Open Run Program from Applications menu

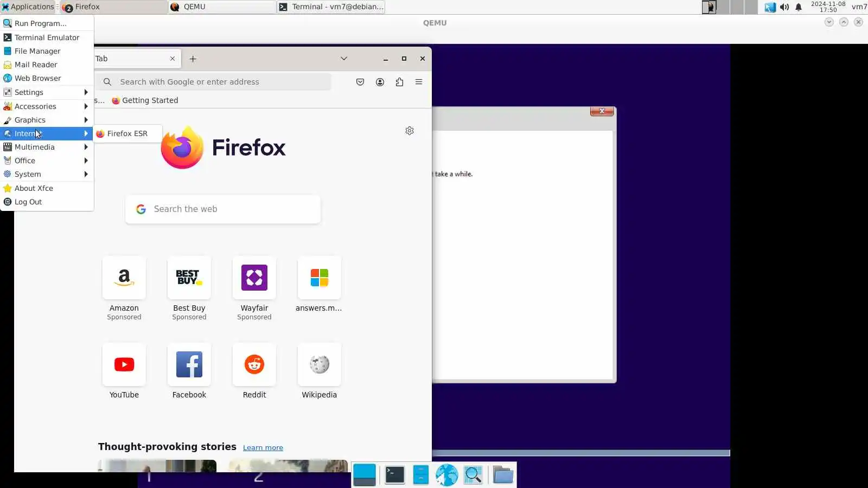coord(47,23)
